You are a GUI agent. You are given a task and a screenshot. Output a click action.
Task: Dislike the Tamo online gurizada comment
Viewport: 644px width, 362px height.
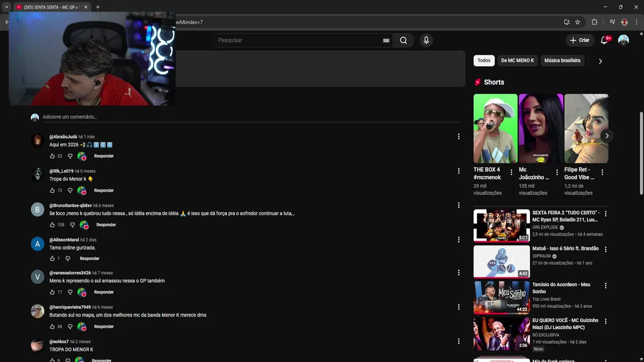click(x=67, y=258)
